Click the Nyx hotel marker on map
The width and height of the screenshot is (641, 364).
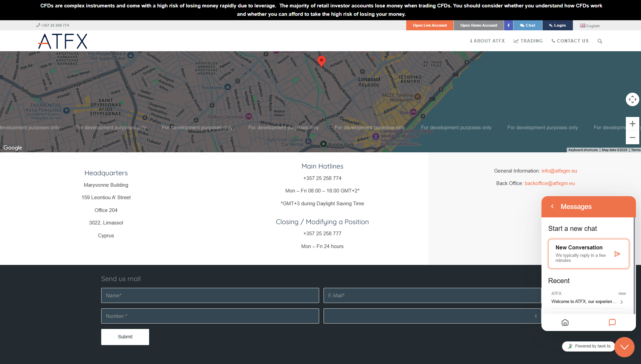click(x=413, y=112)
